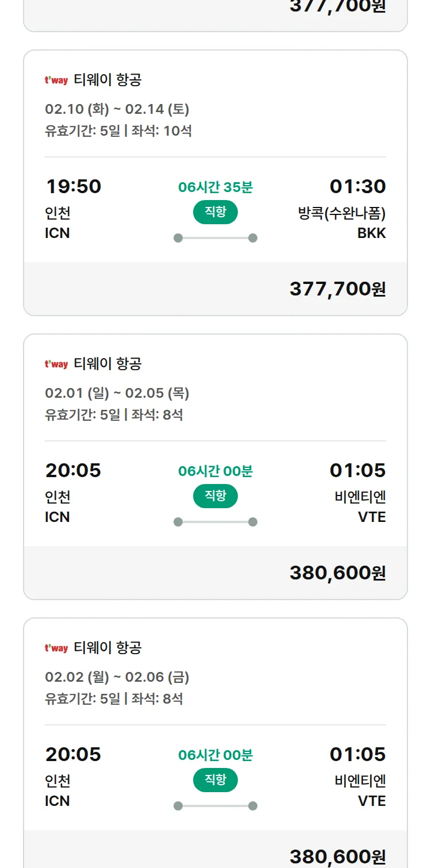The height and width of the screenshot is (868, 431).
Task: Click the 방콕(수완나폼) destination label
Action: (x=342, y=214)
